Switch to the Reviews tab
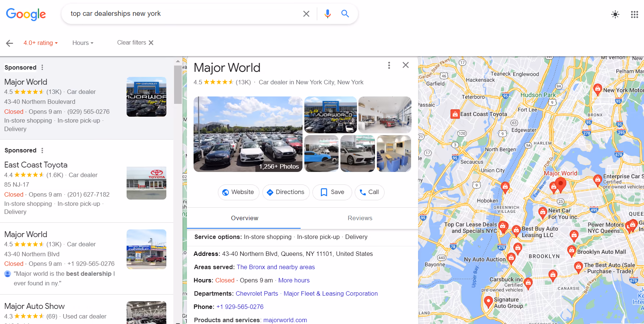The width and height of the screenshot is (644, 324). (x=360, y=218)
